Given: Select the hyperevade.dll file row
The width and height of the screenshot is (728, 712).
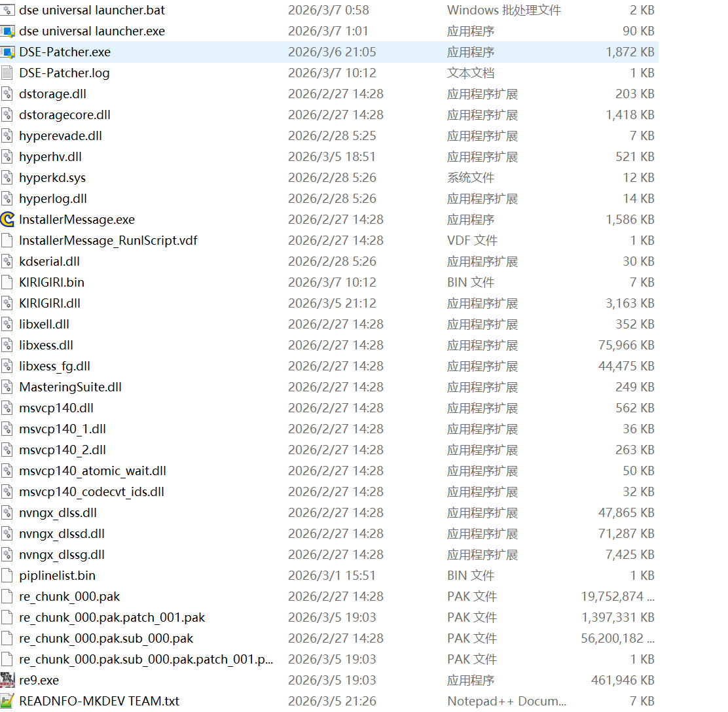Looking at the screenshot, I should [60, 136].
